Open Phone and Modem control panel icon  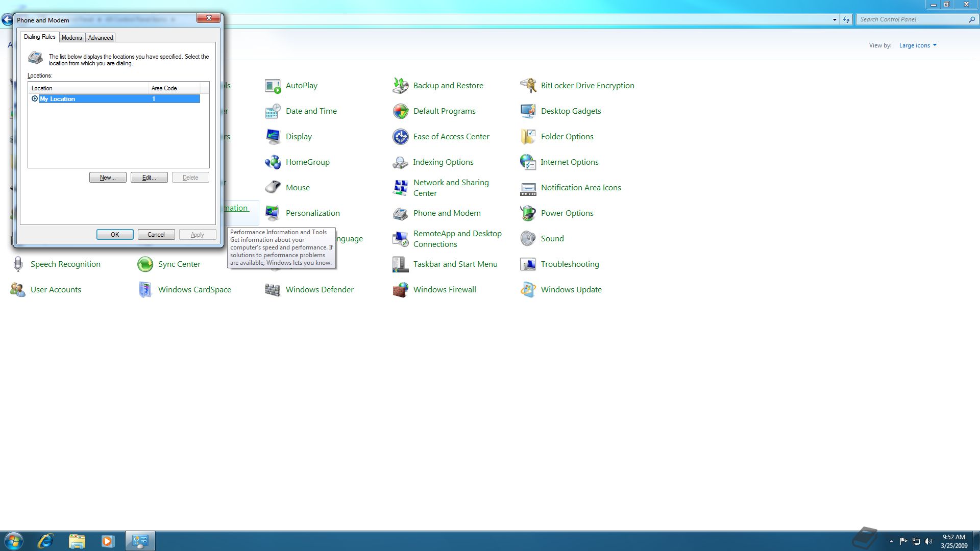(400, 213)
